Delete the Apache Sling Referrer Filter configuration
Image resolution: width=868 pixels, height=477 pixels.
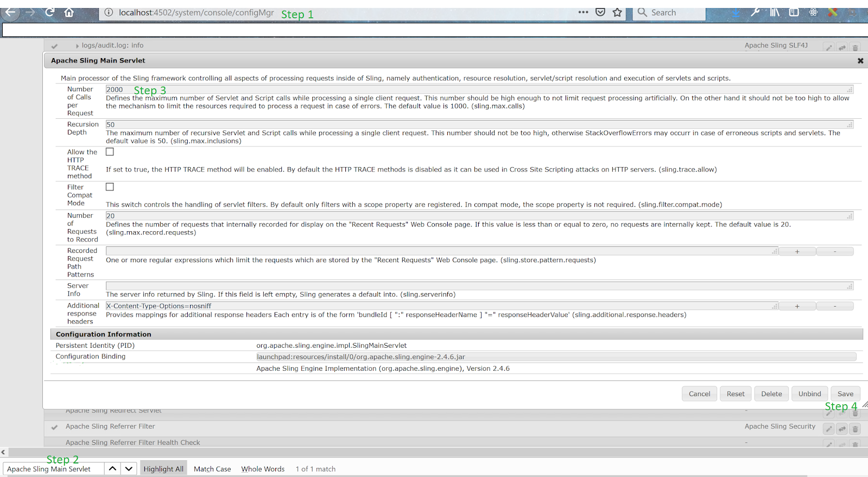point(855,429)
